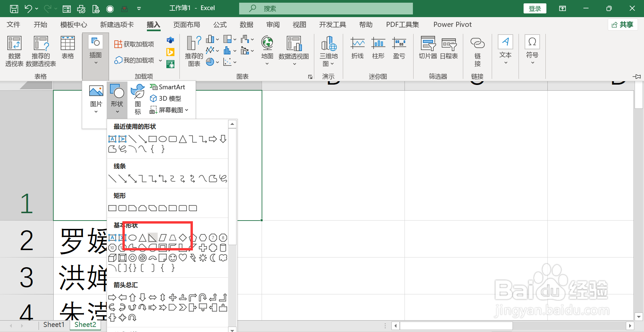This screenshot has height=332, width=644.
Task: Select the right triangle in Basic Shapes
Action: pyautogui.click(x=153, y=238)
